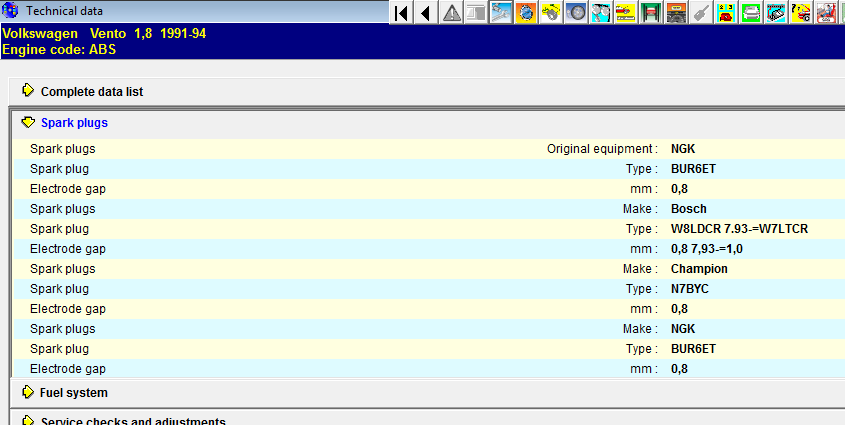
Task: Open the green vehicle lift icon
Action: click(x=652, y=12)
